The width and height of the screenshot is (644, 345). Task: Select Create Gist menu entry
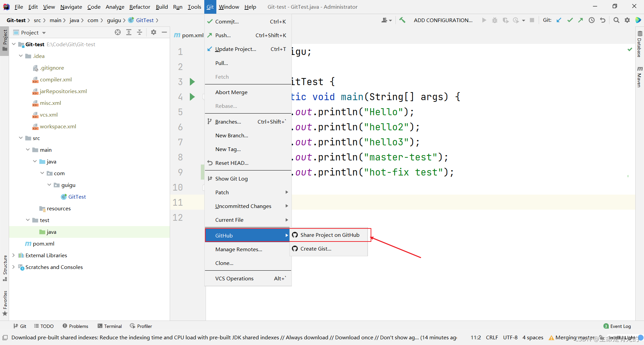pyautogui.click(x=329, y=249)
